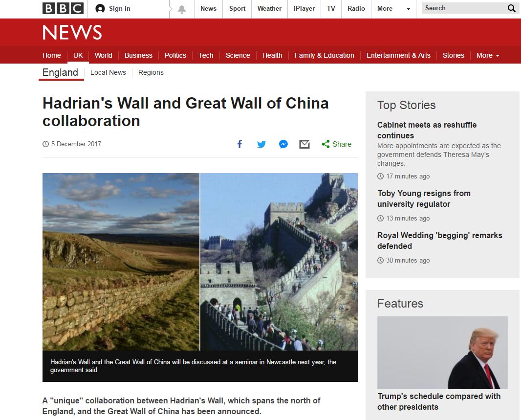Select the UK tab in news navigation
The height and width of the screenshot is (420, 521).
click(x=78, y=55)
